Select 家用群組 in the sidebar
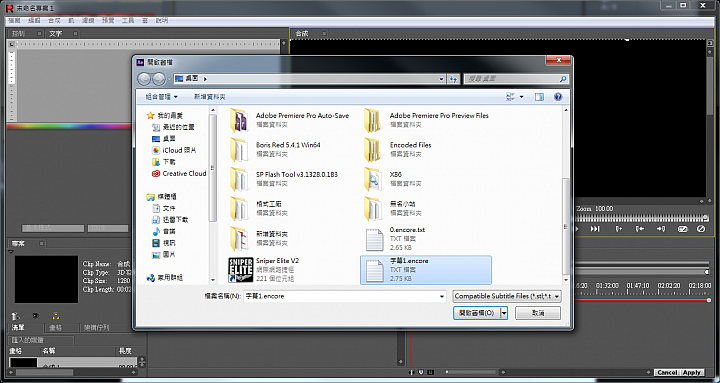720x383 pixels. [164, 277]
